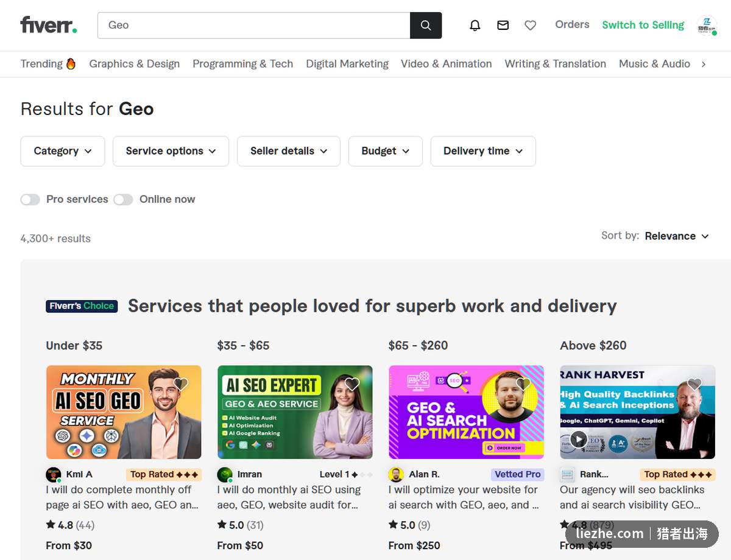Show more categories with right arrow
731x560 pixels.
[x=704, y=64]
